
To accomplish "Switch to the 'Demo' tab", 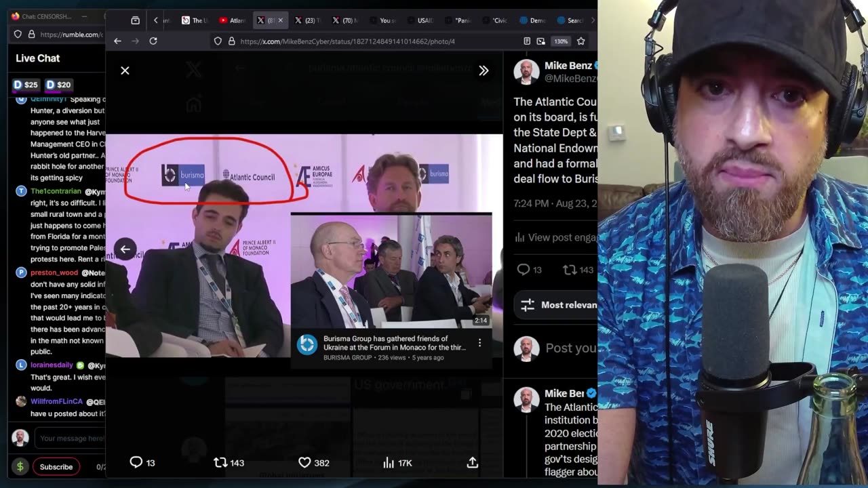I will (532, 20).
